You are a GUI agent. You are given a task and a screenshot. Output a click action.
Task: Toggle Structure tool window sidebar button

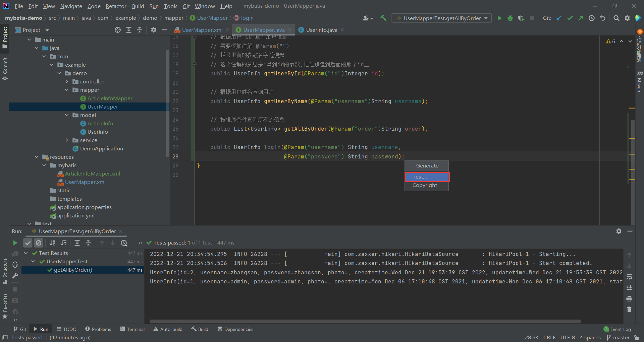pyautogui.click(x=5, y=271)
